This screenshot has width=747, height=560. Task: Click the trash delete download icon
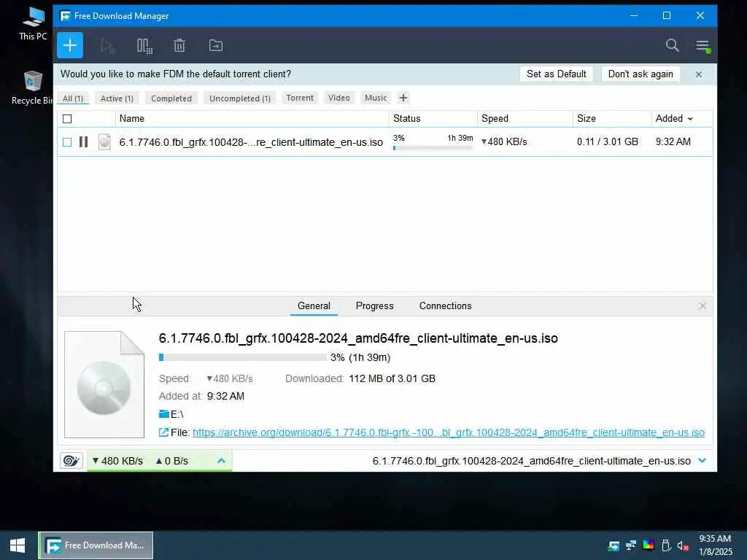coord(179,46)
